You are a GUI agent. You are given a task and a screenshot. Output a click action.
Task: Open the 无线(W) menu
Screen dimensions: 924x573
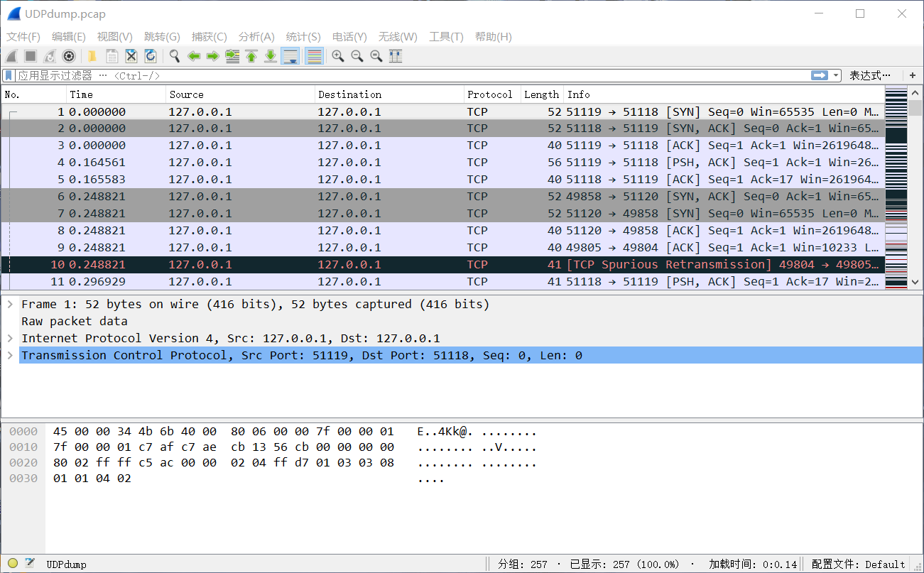click(398, 37)
